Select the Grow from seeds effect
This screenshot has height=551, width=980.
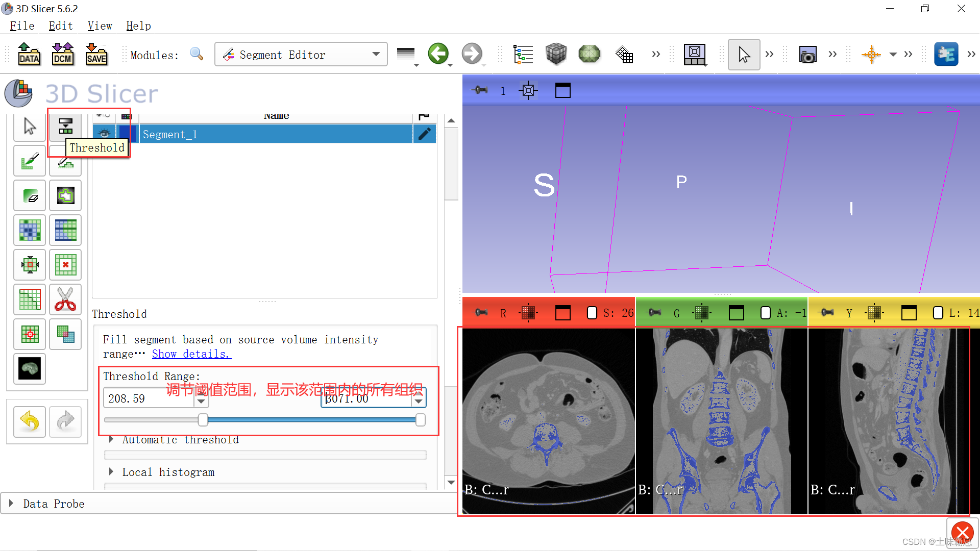(x=29, y=230)
